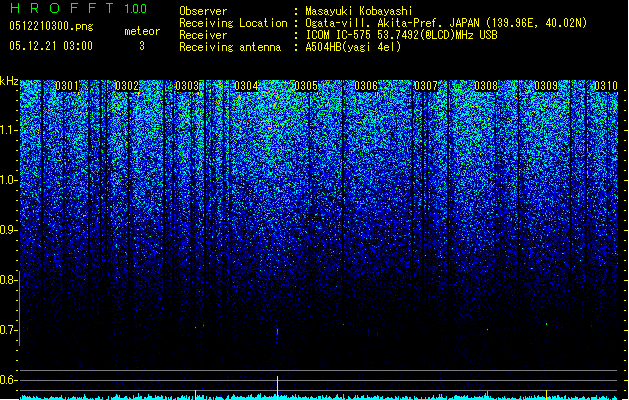Click the 0306 time marker
Viewport: 629px width, 400px height.
click(366, 86)
